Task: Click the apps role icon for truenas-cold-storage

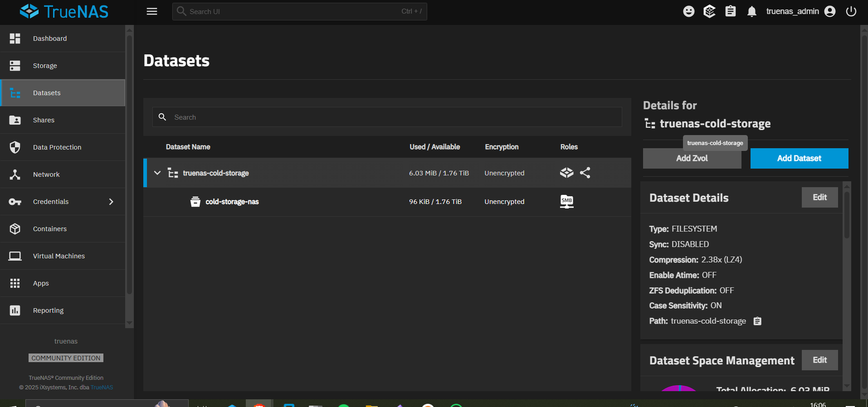Action: point(566,173)
